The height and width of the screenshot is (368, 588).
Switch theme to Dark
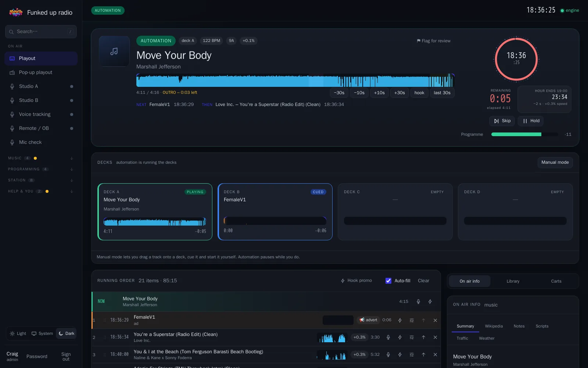67,333
